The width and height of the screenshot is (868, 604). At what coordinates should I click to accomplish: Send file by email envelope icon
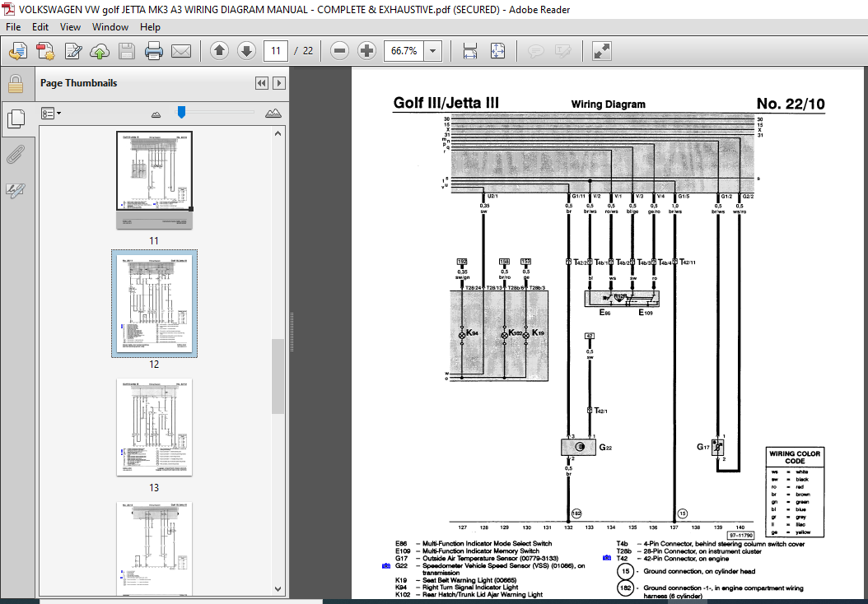tap(181, 52)
